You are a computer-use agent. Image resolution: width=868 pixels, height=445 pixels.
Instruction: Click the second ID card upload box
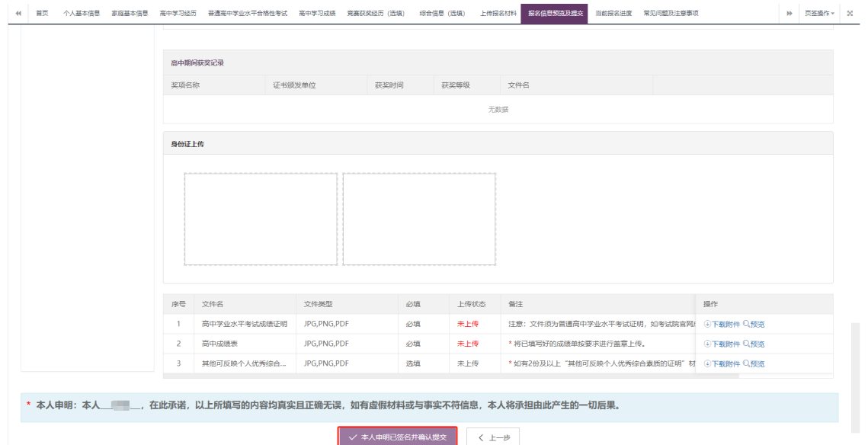coord(419,219)
